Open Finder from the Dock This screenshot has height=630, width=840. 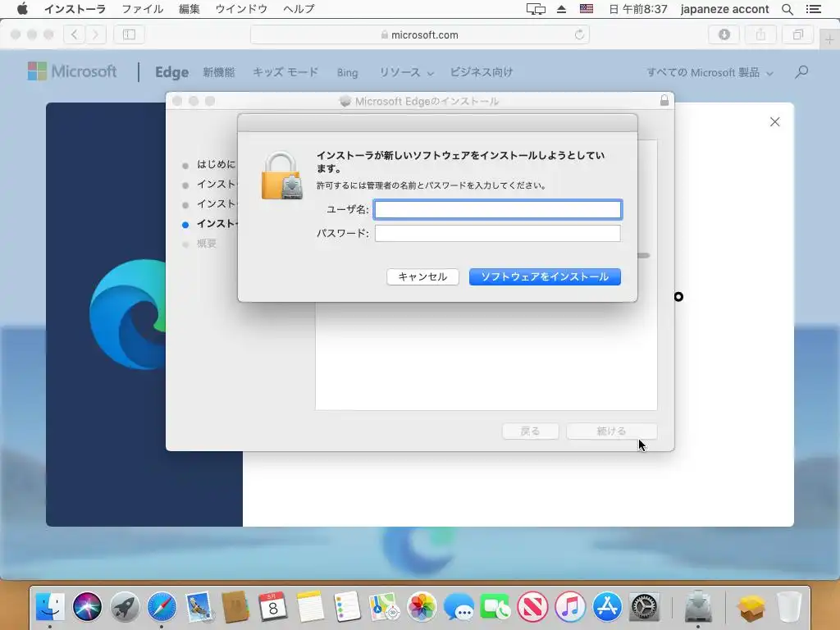pos(50,606)
